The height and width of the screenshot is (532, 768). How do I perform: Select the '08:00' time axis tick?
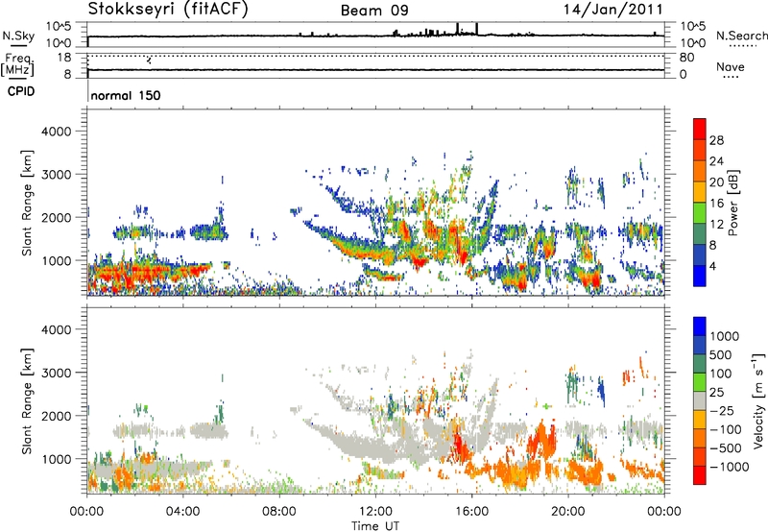pos(279,512)
